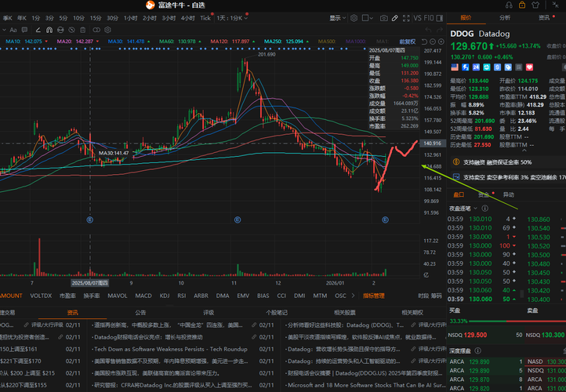The height and width of the screenshot is (392, 566).
Task: Hide drawings with crossed-eye icon
Action: [x=72, y=30]
